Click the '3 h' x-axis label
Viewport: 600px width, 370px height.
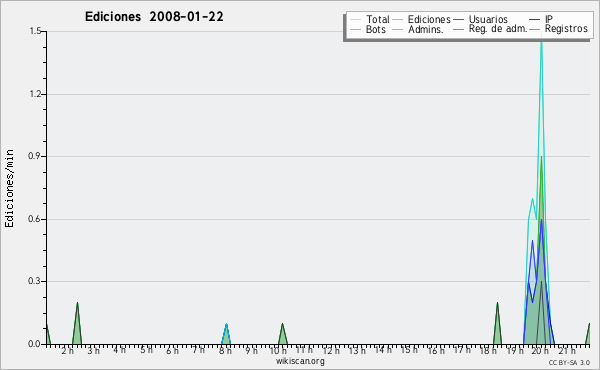click(x=93, y=351)
